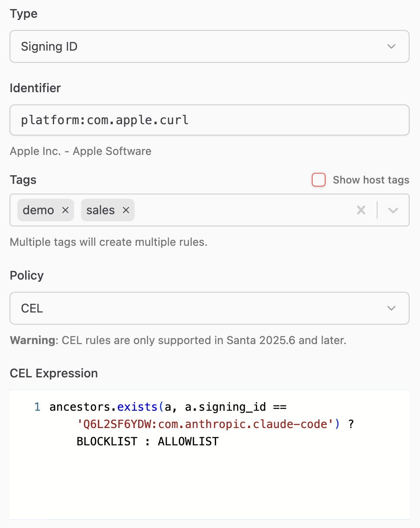
Task: Click the "Show host tags" label text
Action: click(x=371, y=180)
